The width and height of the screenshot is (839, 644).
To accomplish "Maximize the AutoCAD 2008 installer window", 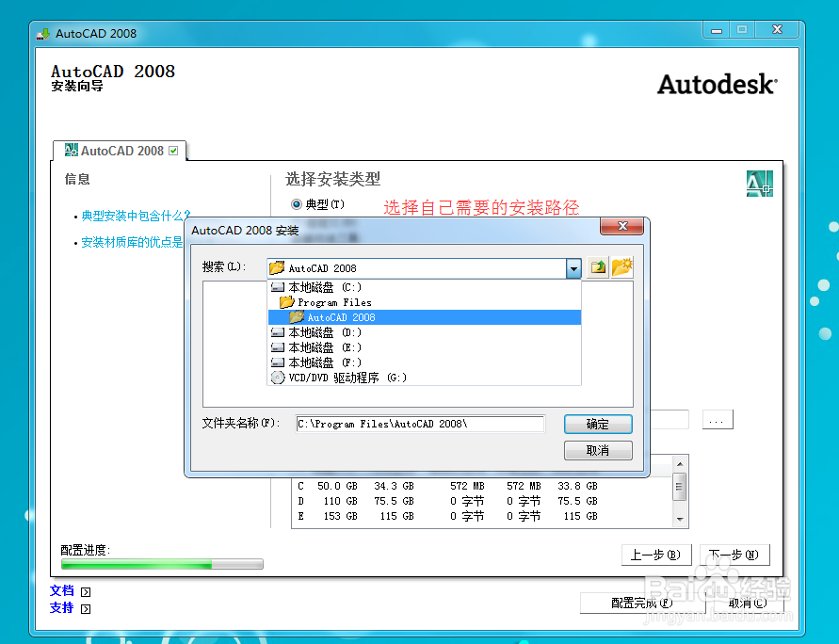I will (x=742, y=30).
